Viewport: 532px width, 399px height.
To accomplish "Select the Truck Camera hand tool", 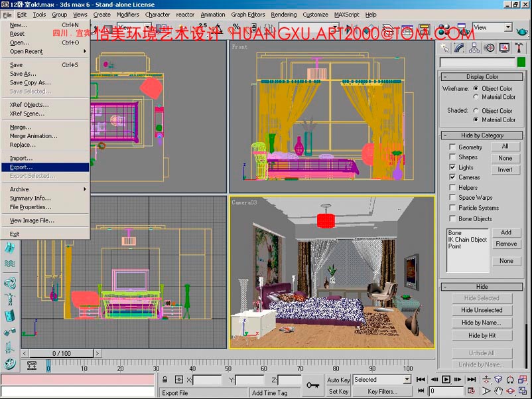I will (x=498, y=391).
